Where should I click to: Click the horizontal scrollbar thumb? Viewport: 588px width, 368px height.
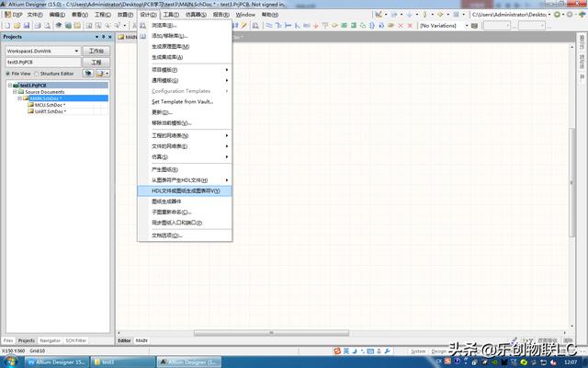271,333
